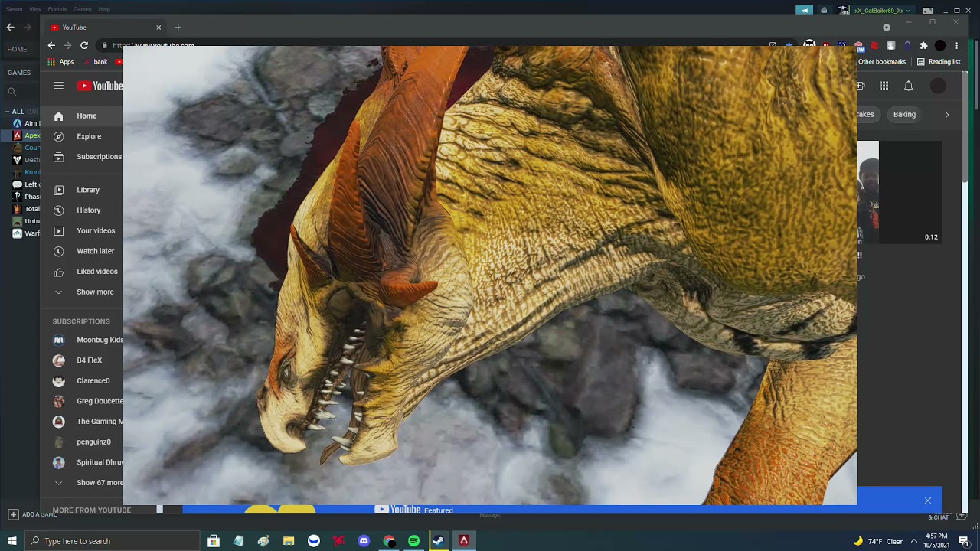980x551 pixels.
Task: Click the Liked videos thumbs-up icon
Action: pyautogui.click(x=58, y=272)
